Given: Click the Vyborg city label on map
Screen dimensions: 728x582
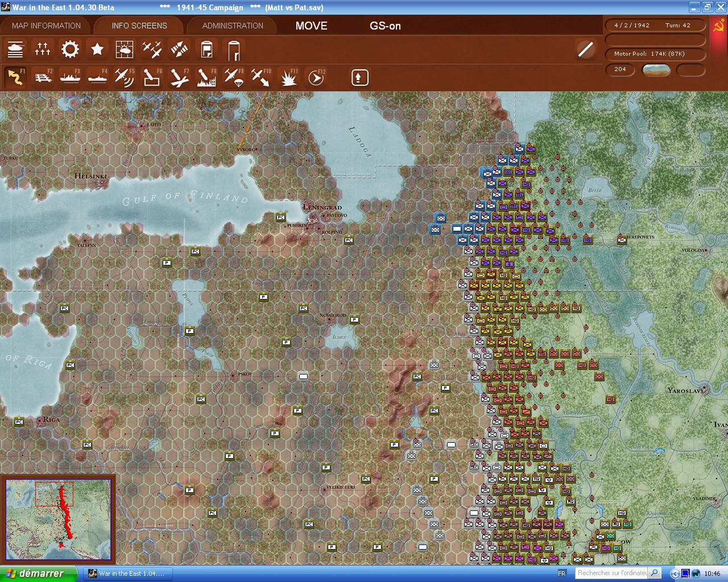Looking at the screenshot, I should (x=246, y=149).
